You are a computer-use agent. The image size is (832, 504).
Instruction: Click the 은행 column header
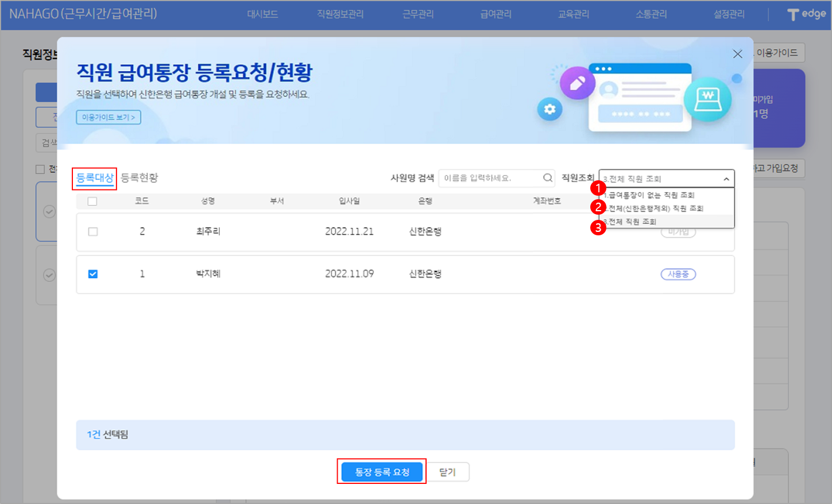tap(425, 201)
